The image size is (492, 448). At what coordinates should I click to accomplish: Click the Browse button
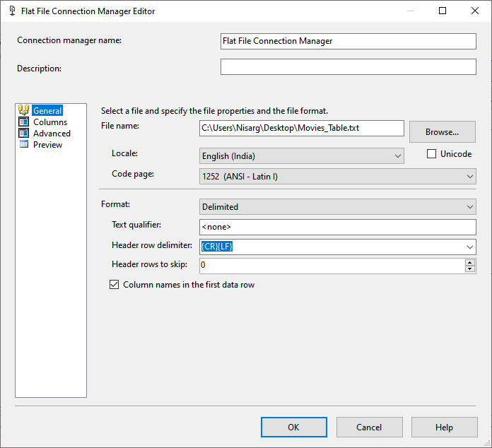click(x=442, y=131)
